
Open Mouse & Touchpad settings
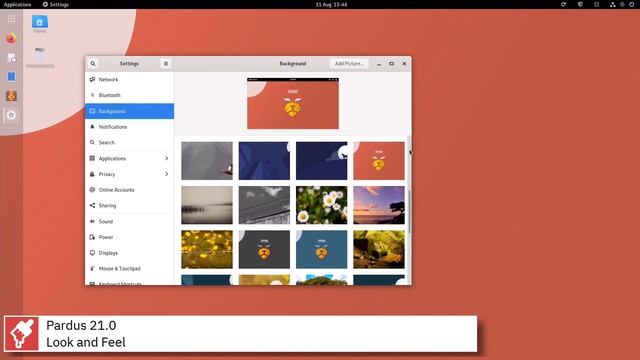[x=129, y=269]
